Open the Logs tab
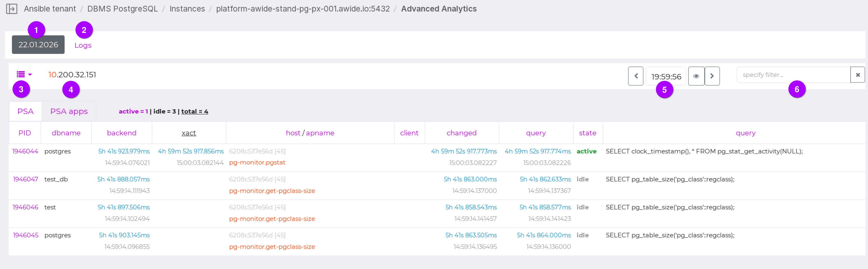 (83, 45)
